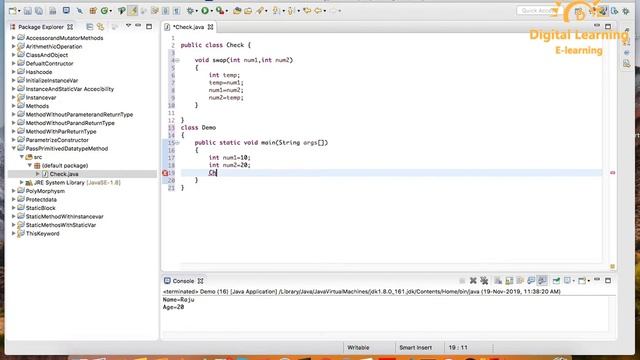Click the Writable status bar entry

click(358, 348)
